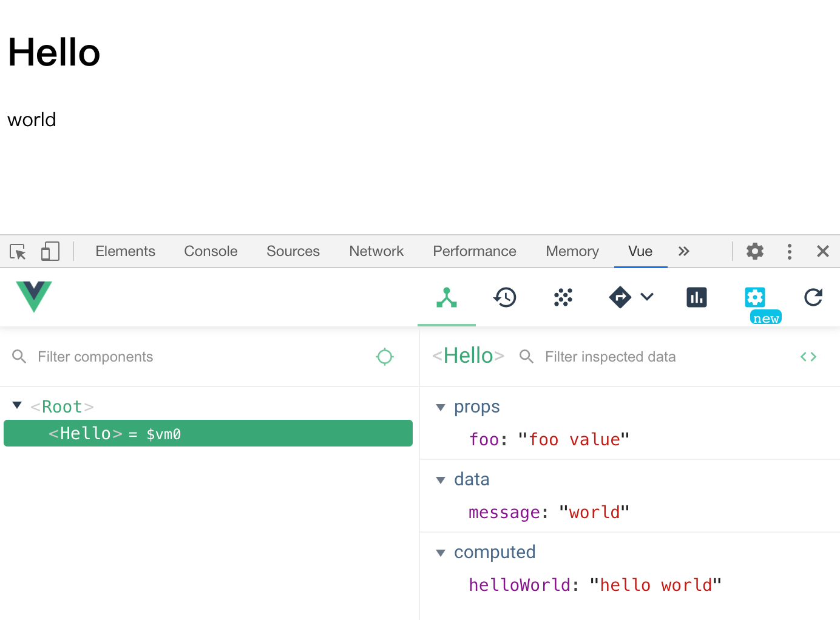The image size is (840, 620).
Task: Switch to the Console tab
Action: coord(211,251)
